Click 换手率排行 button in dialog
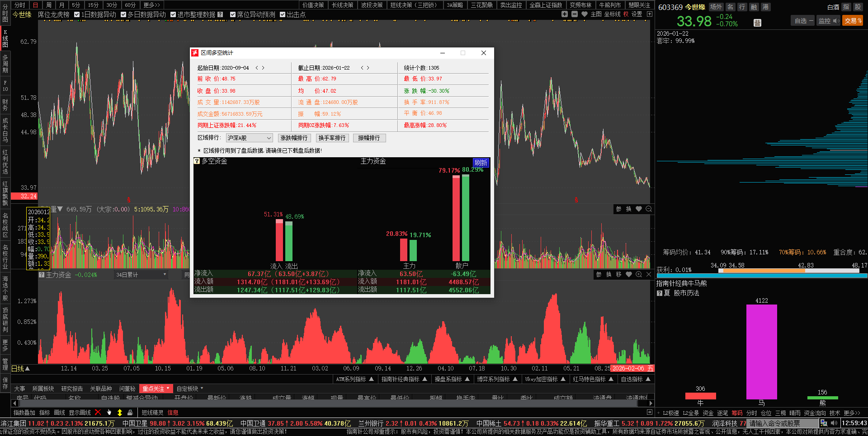Screen dimensions: 868x436 (332, 138)
